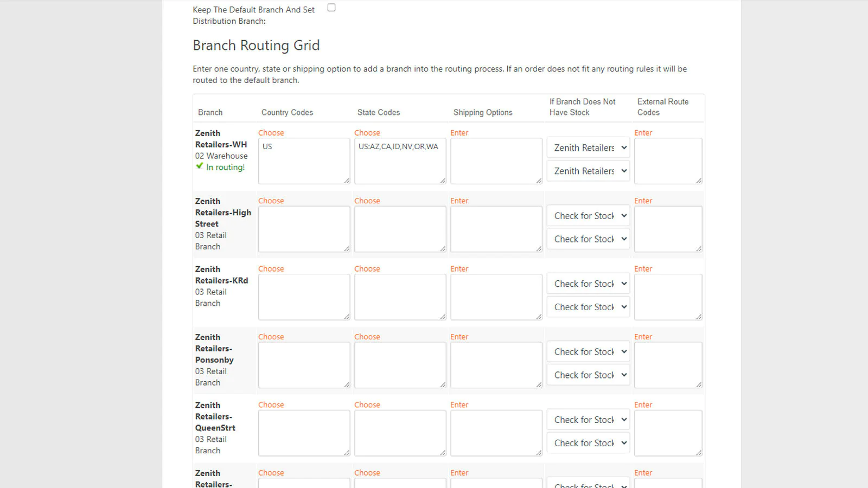
Task: Click Country Codes text area for High Street branch
Action: point(304,229)
